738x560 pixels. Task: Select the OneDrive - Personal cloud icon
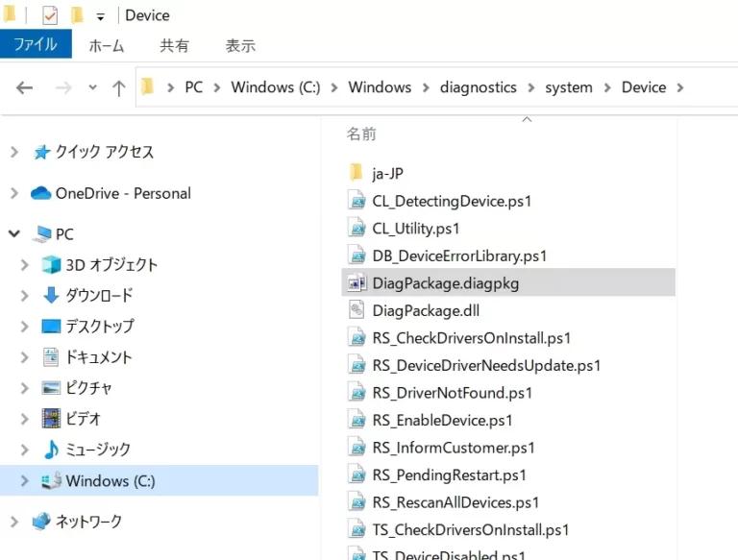pos(41,193)
